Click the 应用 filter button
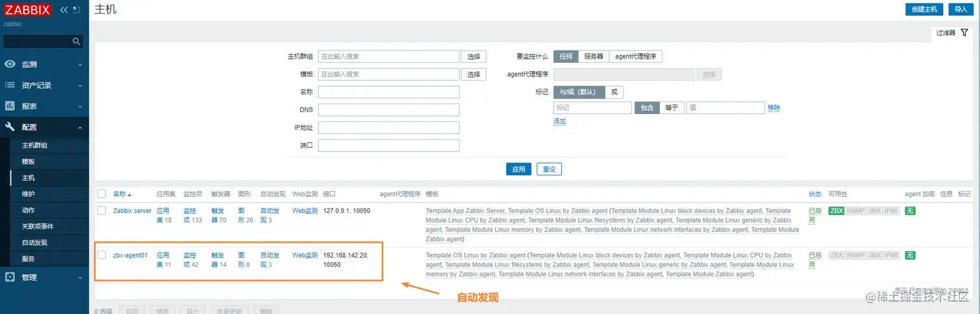 click(519, 169)
